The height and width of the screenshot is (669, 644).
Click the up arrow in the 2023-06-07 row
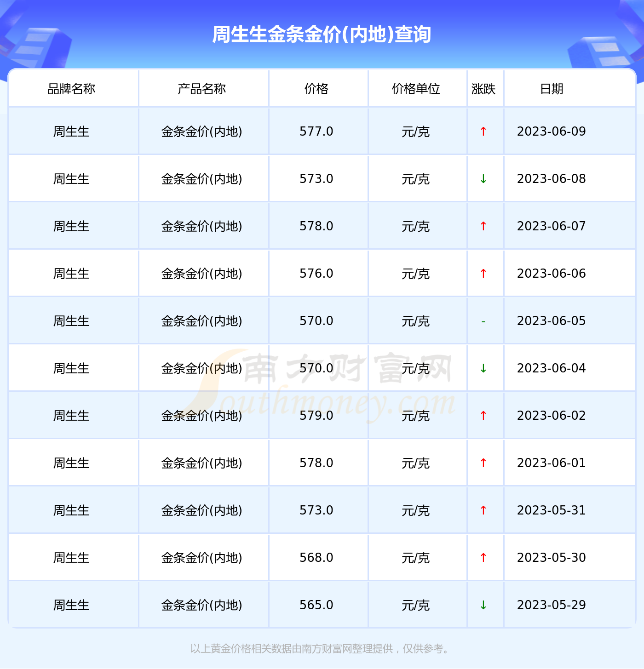pos(483,226)
